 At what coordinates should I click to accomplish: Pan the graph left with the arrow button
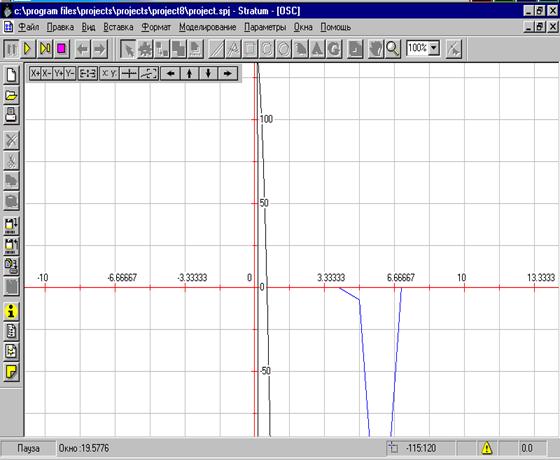(170, 74)
